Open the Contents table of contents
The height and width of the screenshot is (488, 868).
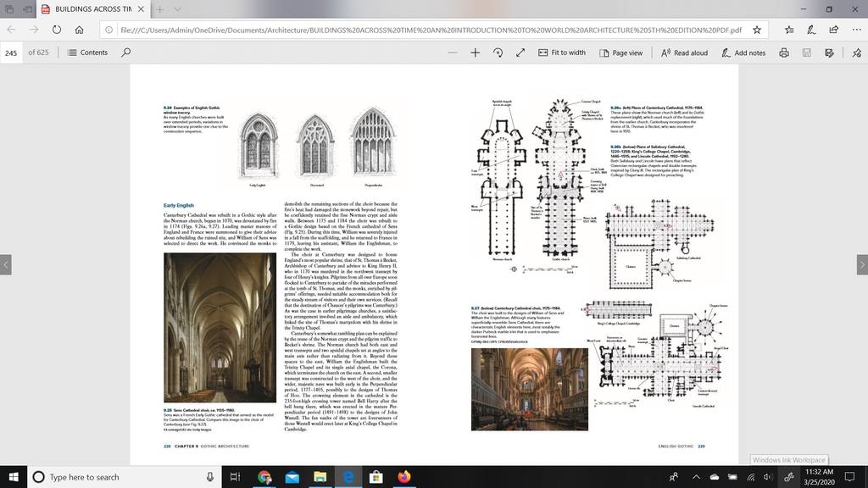tap(87, 53)
